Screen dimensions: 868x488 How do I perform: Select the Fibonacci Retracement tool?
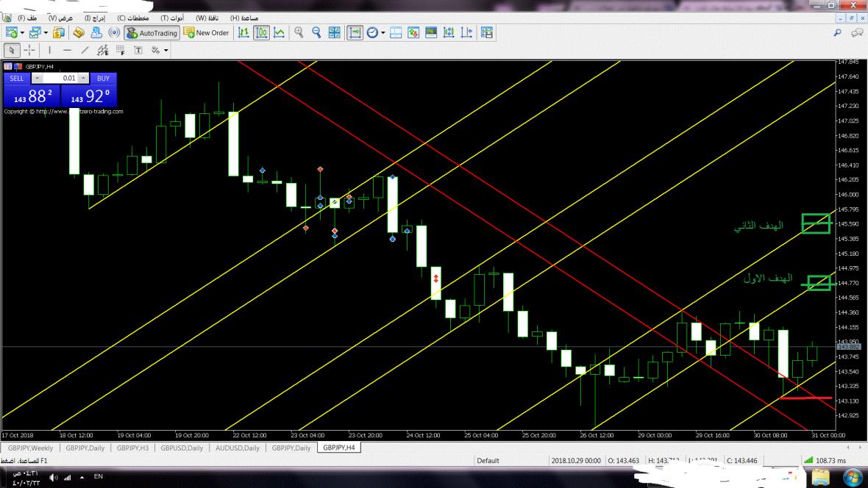coord(120,50)
